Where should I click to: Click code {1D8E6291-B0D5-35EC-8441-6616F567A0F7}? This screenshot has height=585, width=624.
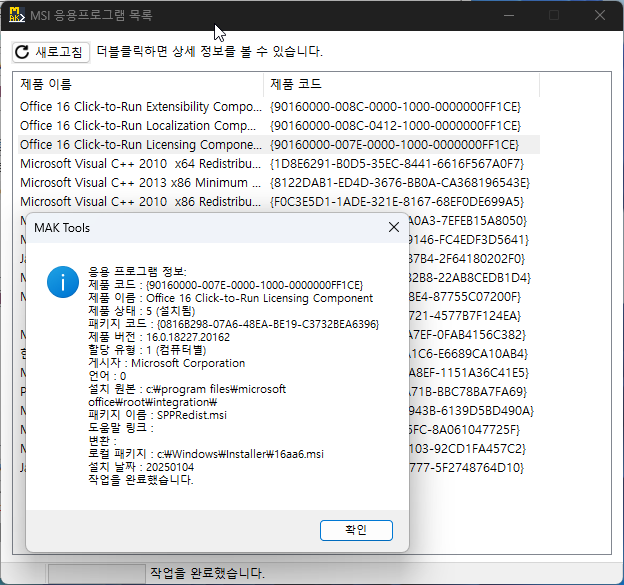(397, 164)
